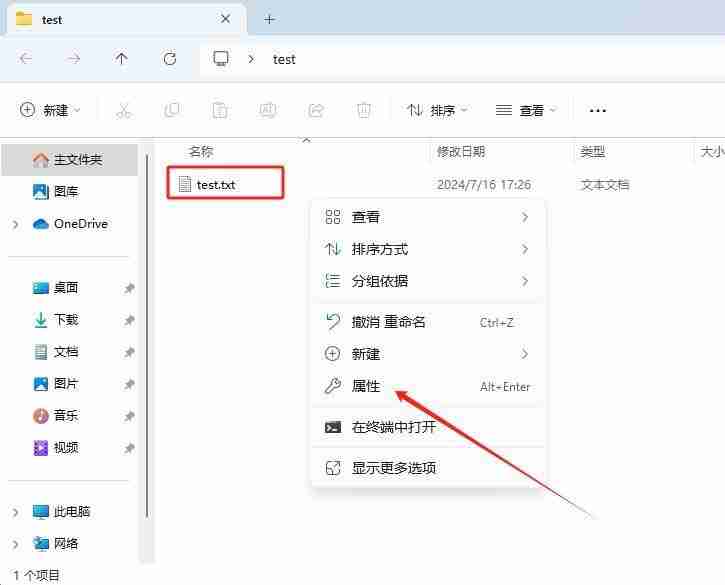The height and width of the screenshot is (585, 725).
Task: Close the test tab
Action: 225,19
